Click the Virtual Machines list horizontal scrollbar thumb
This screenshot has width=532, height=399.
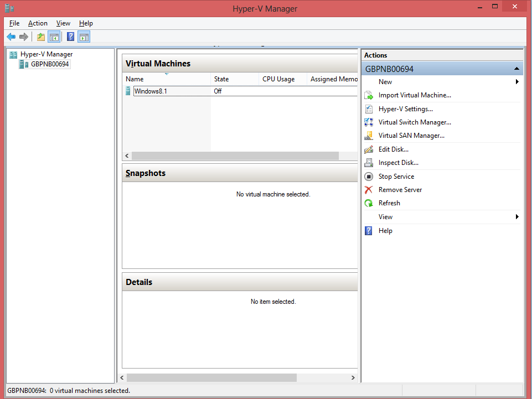point(235,156)
